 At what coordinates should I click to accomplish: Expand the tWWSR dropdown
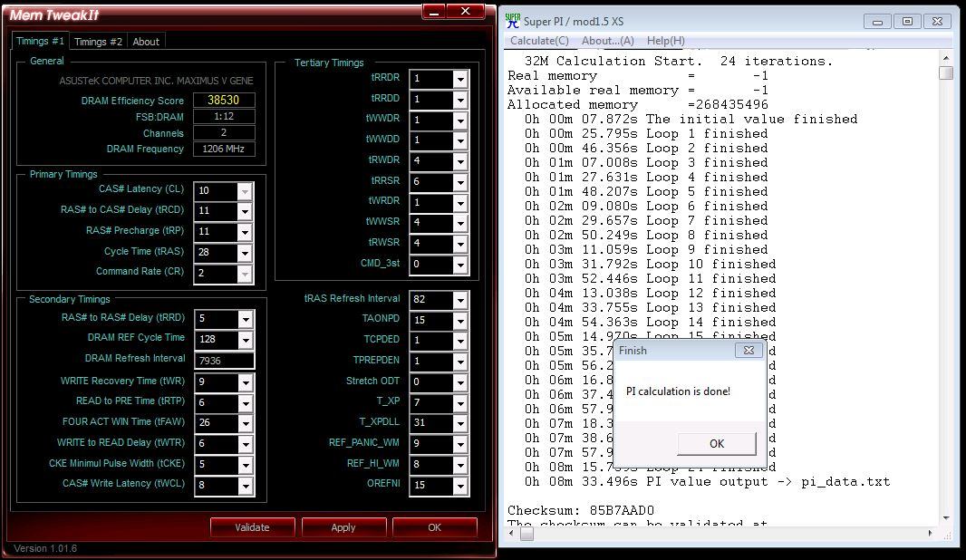pyautogui.click(x=460, y=223)
